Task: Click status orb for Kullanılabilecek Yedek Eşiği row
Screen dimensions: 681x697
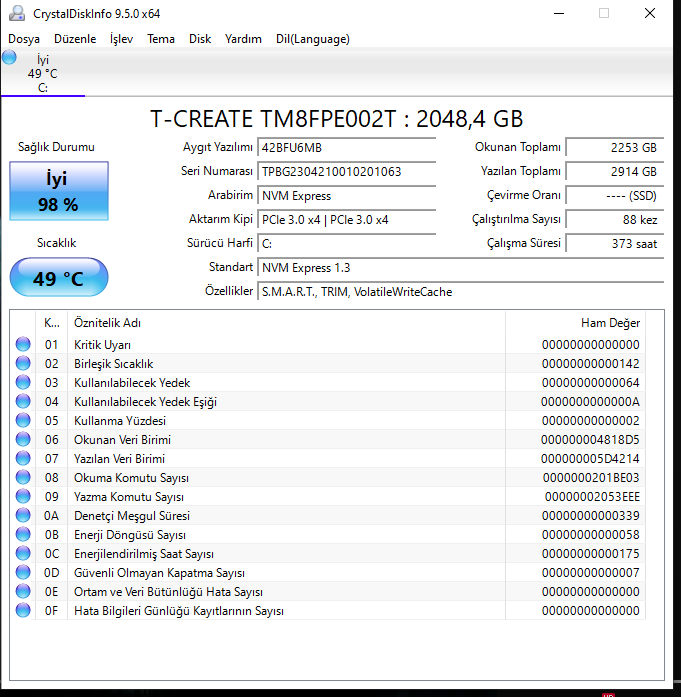Action: click(23, 401)
